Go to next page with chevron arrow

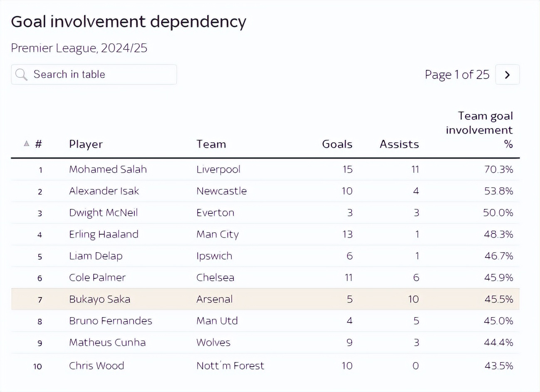point(507,75)
